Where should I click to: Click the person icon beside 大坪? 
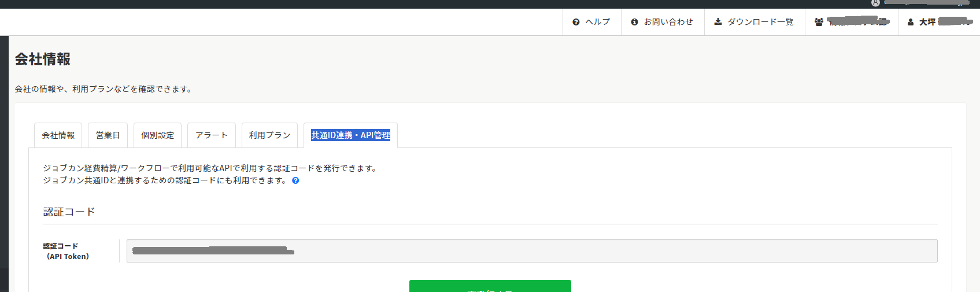point(911,22)
